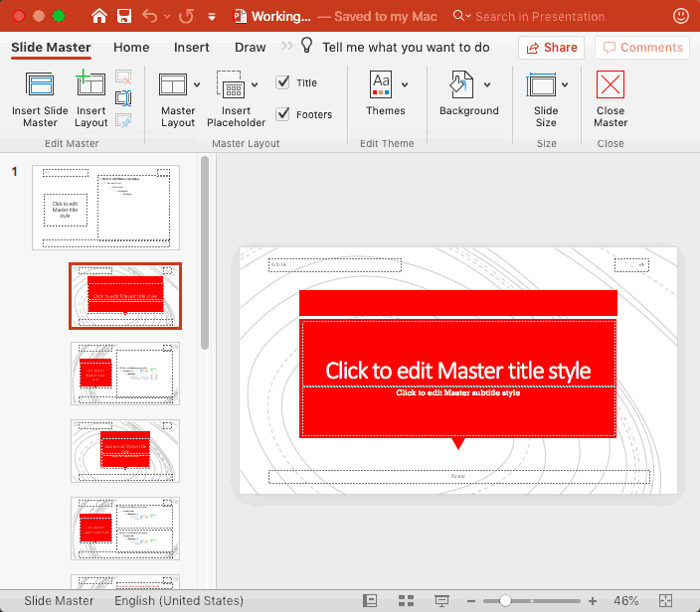Uncheck the Title checkbox
The height and width of the screenshot is (612, 700).
pos(283,83)
